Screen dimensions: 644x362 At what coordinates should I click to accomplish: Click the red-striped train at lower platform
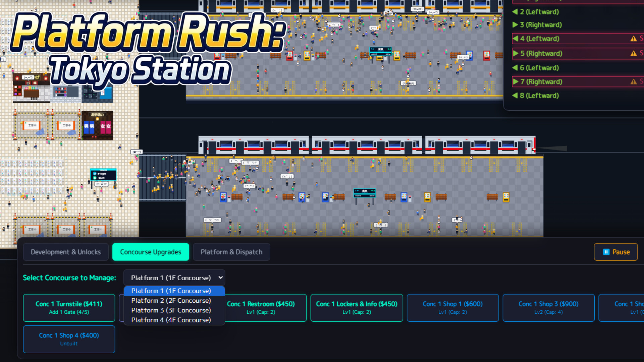(x=367, y=145)
